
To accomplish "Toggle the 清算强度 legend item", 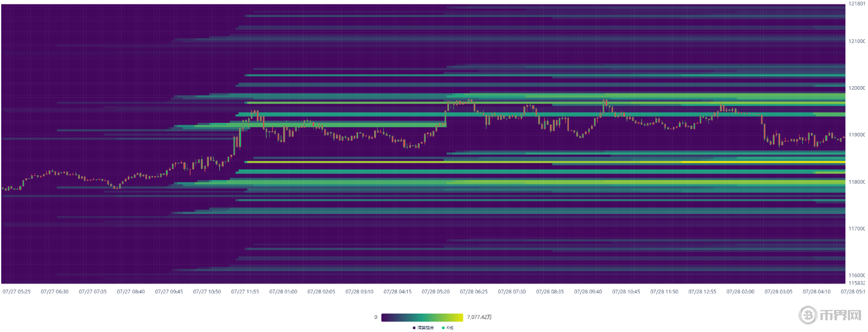I will tap(423, 328).
